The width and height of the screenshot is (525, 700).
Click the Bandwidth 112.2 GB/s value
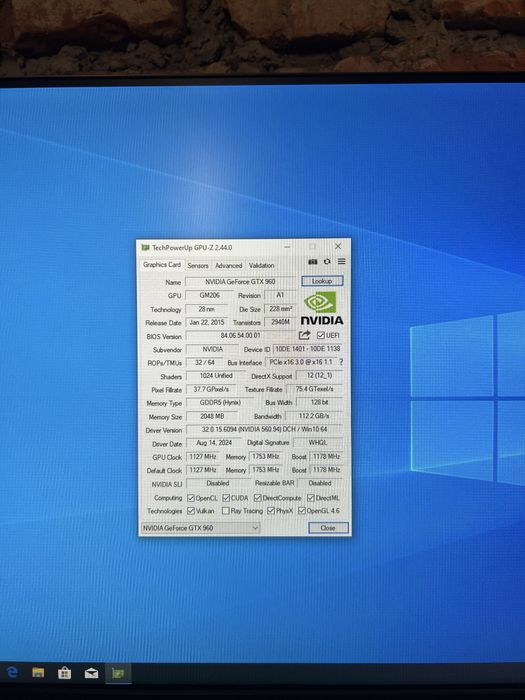click(314, 416)
